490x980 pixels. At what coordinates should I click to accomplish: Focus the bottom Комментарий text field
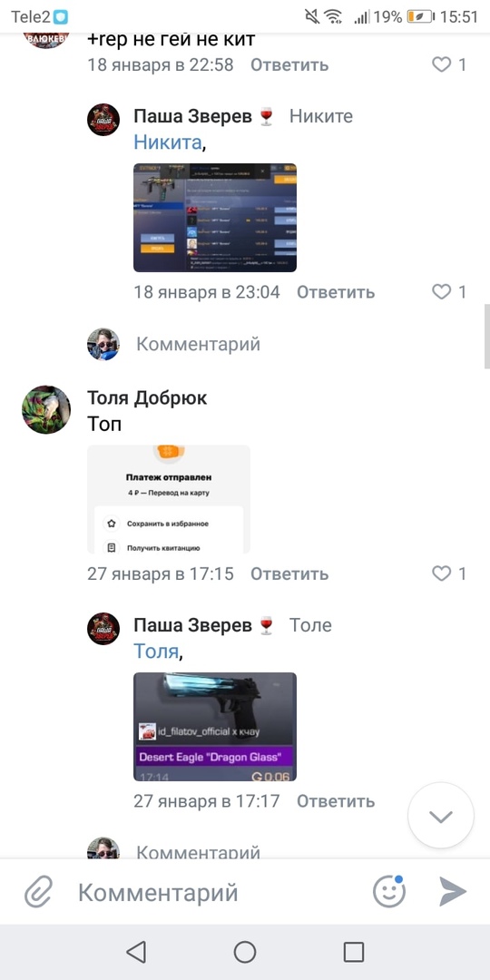212,891
